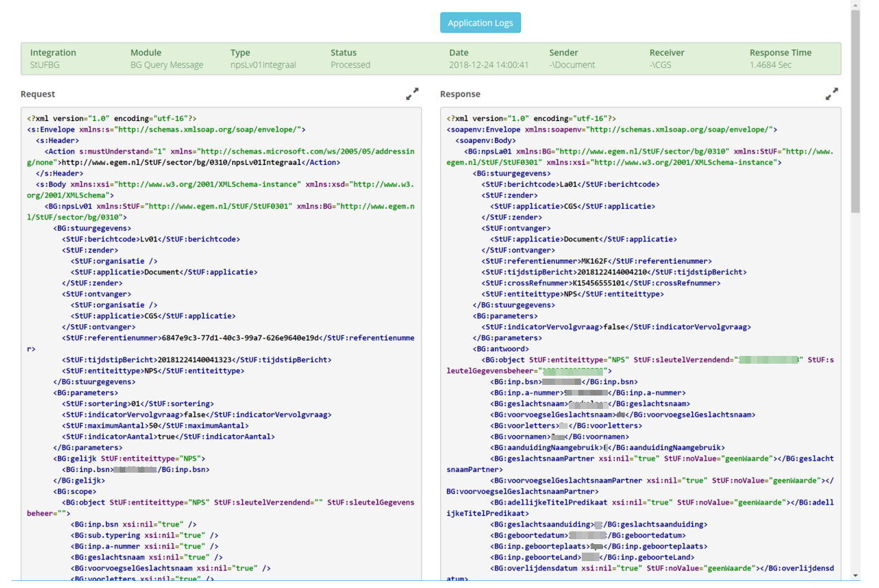The width and height of the screenshot is (879, 588).
Task: Click the StUF:maximumAantal line in Request XML
Action: point(155,425)
